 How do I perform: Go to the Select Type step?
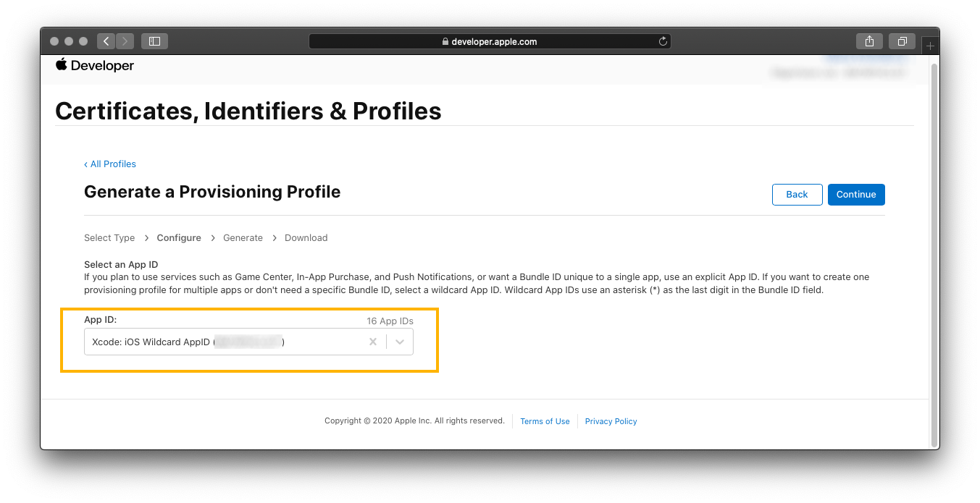(109, 238)
